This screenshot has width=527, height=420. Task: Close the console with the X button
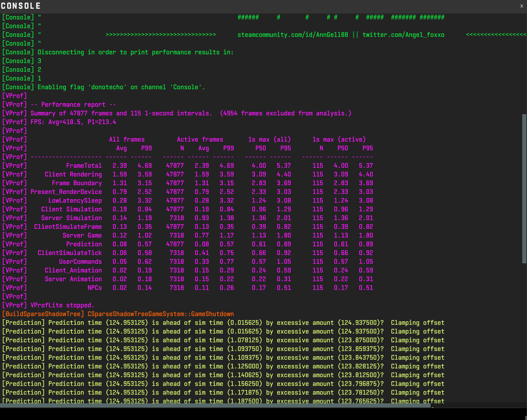coord(521,6)
